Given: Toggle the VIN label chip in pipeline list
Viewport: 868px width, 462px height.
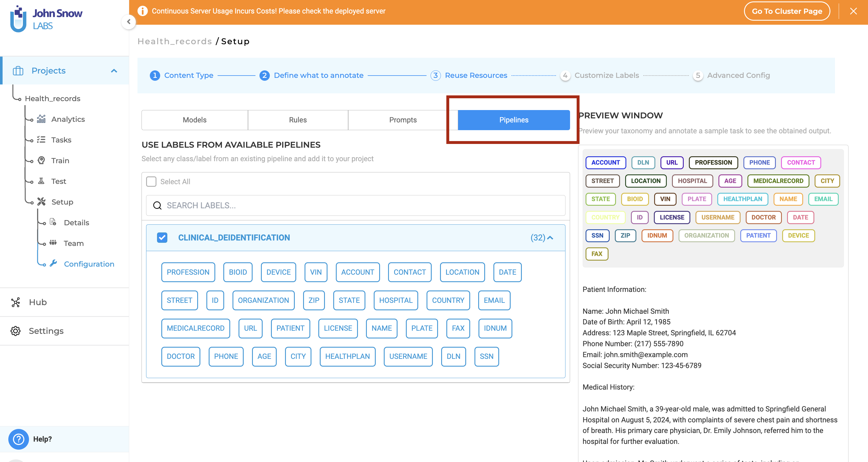Looking at the screenshot, I should 316,272.
